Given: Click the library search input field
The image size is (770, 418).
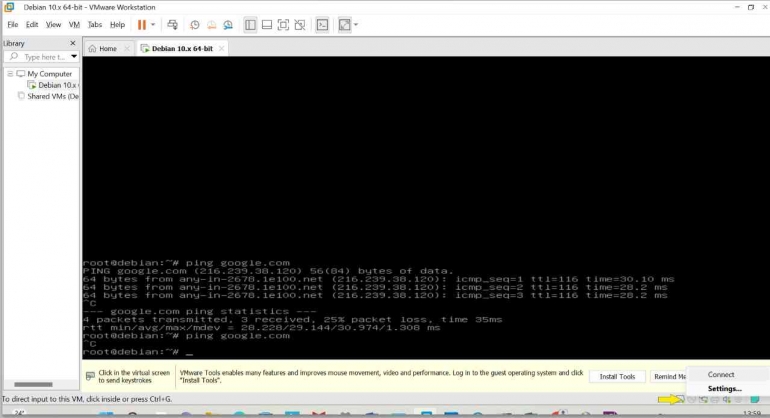Looking at the screenshot, I should [x=40, y=57].
